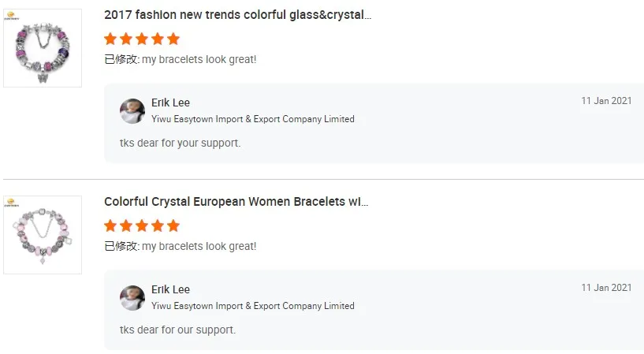Open the Colorful Crystal European Women Bracelets title
The width and height of the screenshot is (644, 354).
[236, 202]
